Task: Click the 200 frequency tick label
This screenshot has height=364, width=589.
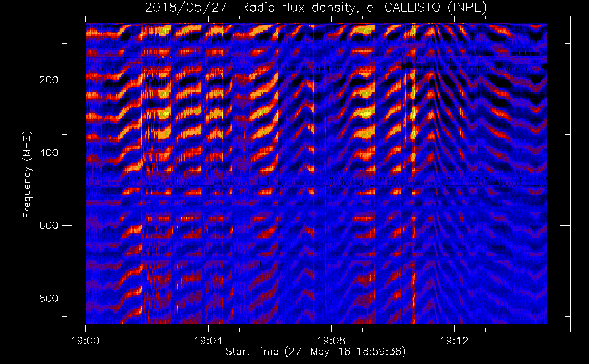Action: coord(49,80)
